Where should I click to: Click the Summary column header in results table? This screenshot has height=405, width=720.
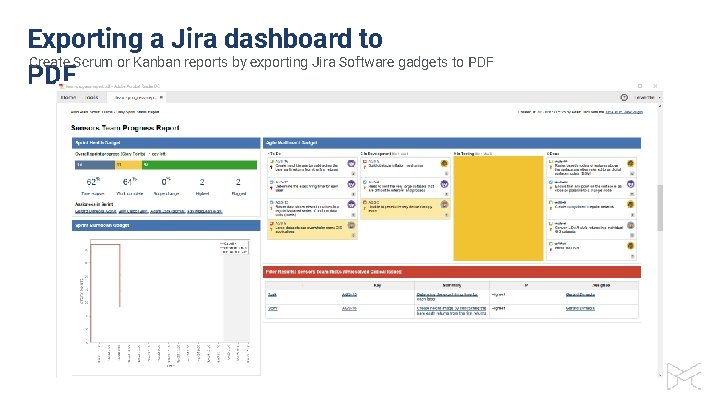click(451, 285)
